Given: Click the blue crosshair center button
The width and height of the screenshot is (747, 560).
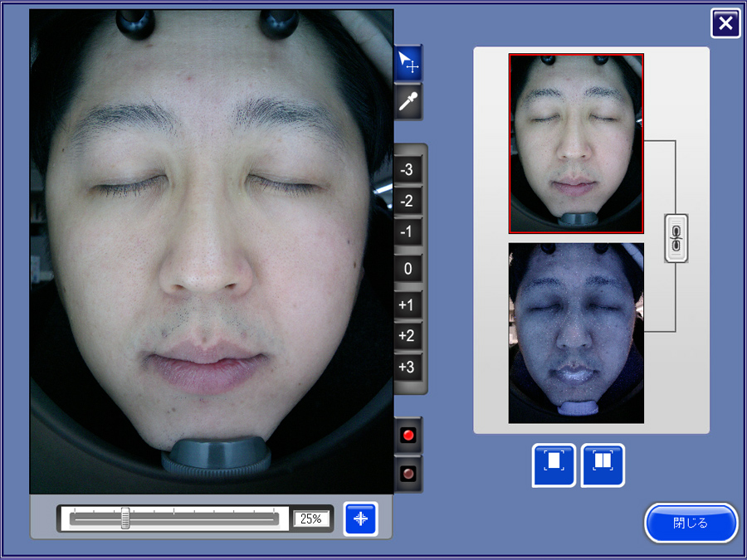Looking at the screenshot, I should point(361,519).
